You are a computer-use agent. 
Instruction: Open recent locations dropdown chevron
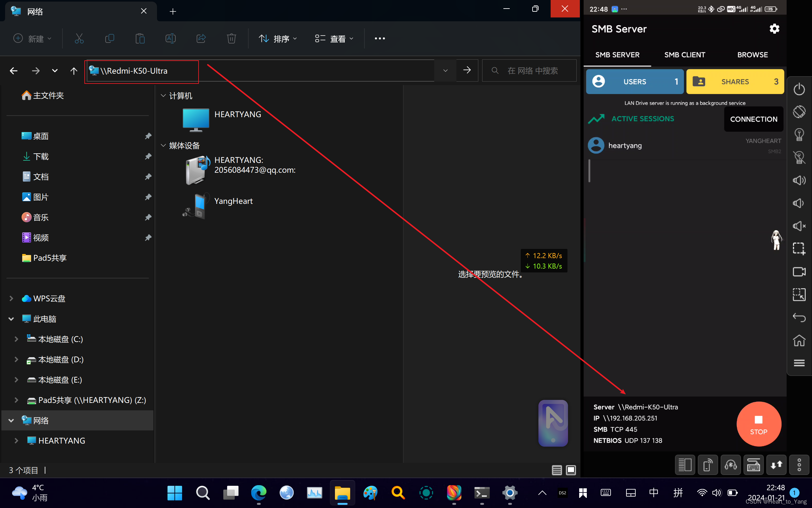tap(55, 71)
